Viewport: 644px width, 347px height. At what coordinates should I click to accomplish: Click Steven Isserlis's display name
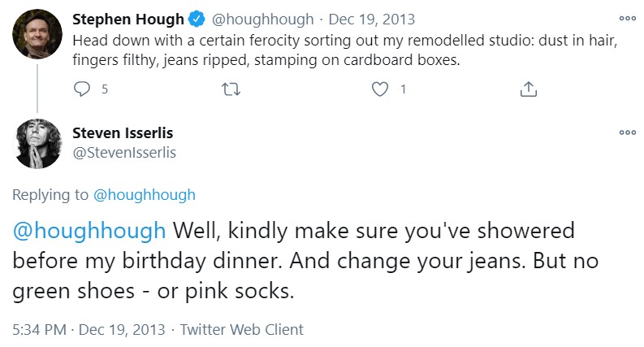click(x=123, y=133)
